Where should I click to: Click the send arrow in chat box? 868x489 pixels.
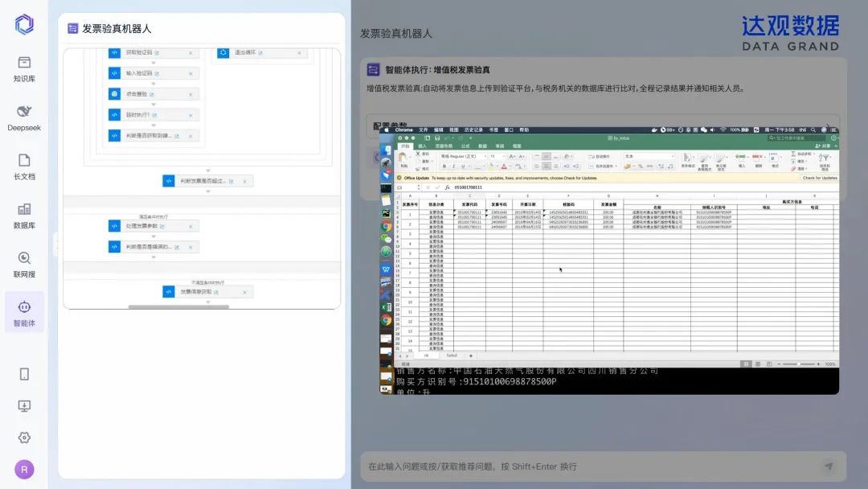[x=829, y=466]
